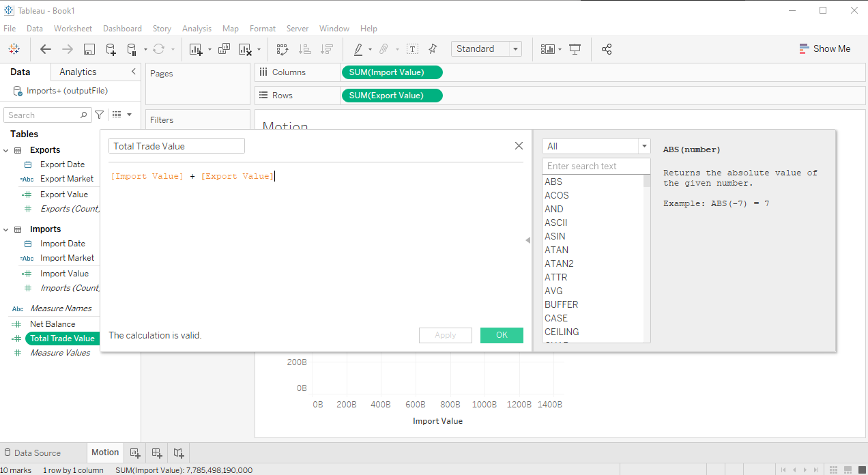Screen dimensions: 868x475
Task: Click the Share workbook icon
Action: coord(607,49)
